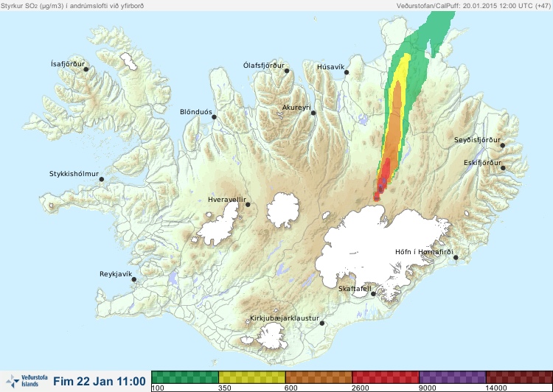Click the orange 600 legend swatch
553x392 pixels.
(x=319, y=377)
